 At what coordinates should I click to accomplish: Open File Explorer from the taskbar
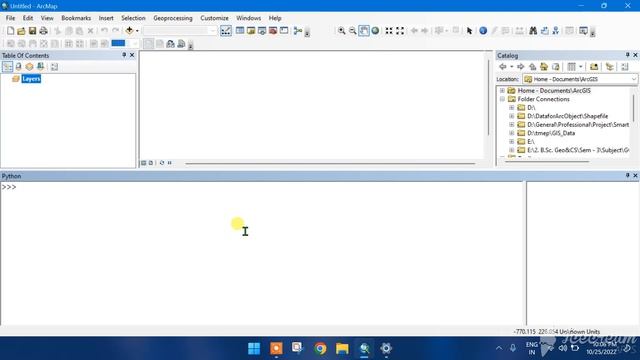[x=342, y=348]
